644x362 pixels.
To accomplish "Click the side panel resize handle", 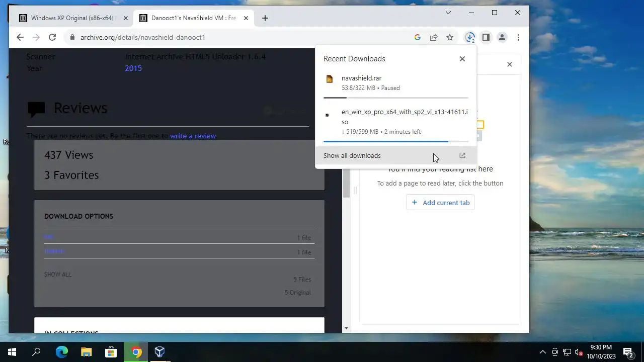I will coord(355,190).
